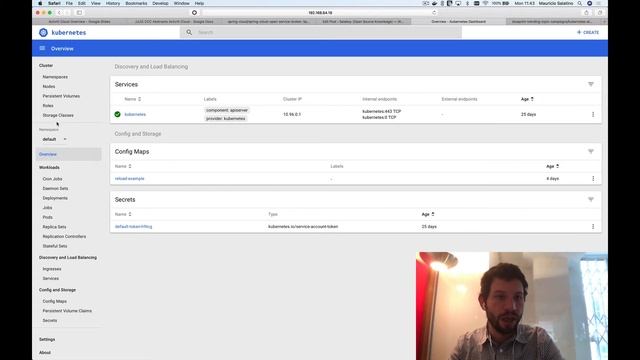
Task: Open Safari Develop menu
Action: 160,3
